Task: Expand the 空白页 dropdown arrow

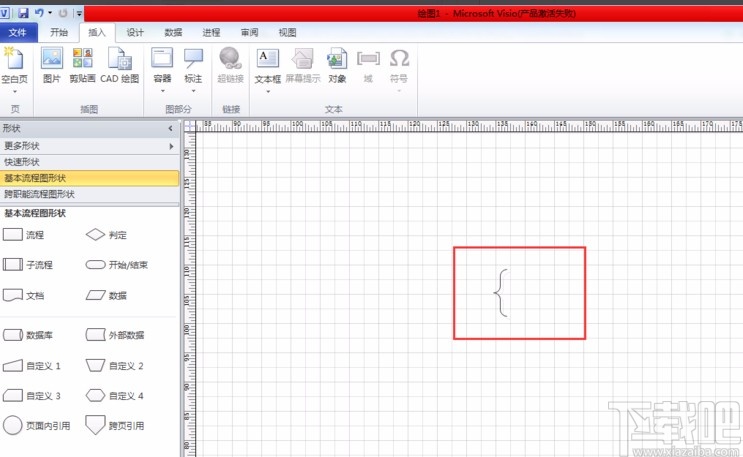Action: [x=15, y=91]
